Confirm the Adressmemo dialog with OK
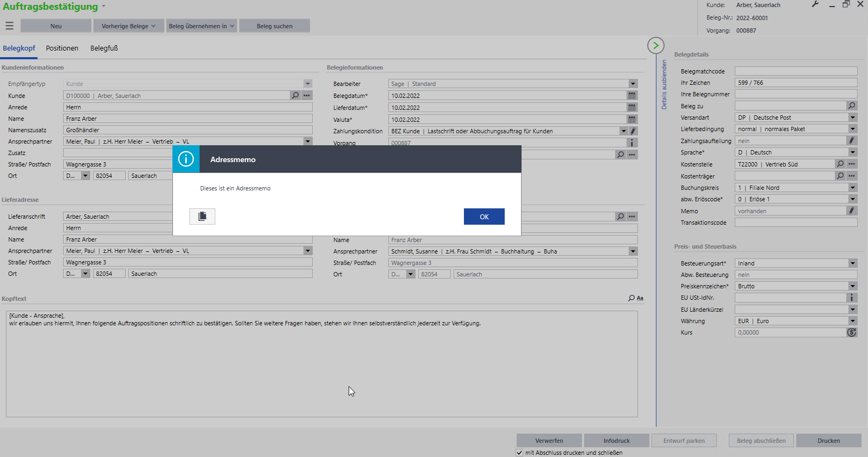This screenshot has height=457, width=868. pyautogui.click(x=484, y=217)
